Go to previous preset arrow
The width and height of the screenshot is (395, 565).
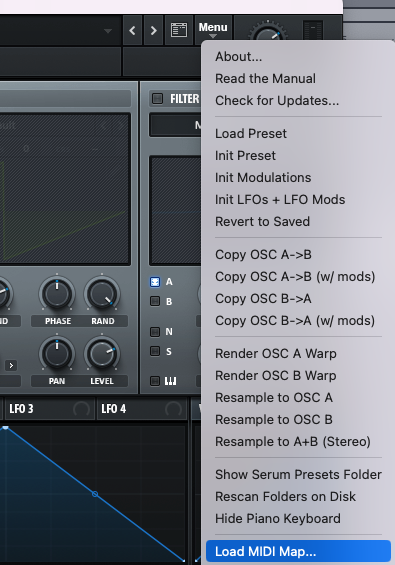pyautogui.click(x=132, y=30)
